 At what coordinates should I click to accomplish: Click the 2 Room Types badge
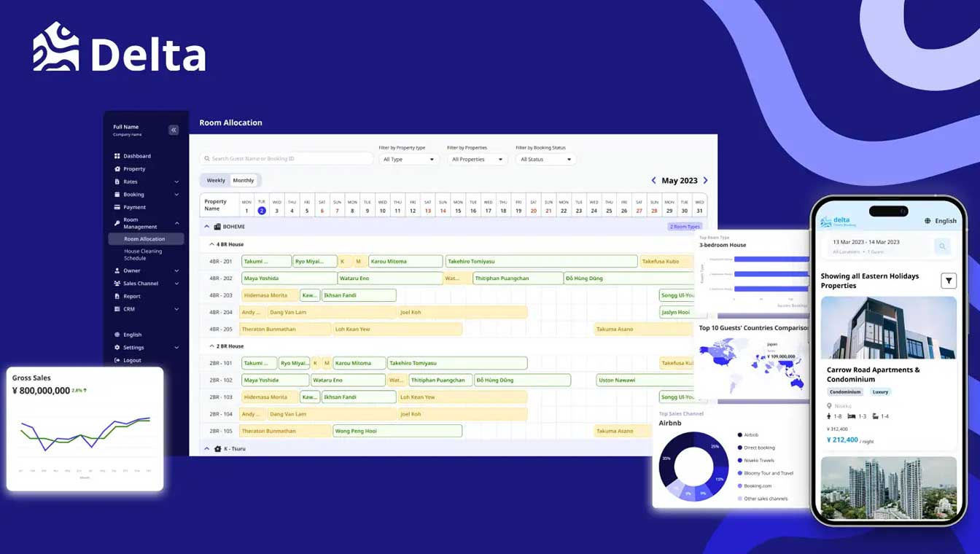685,227
